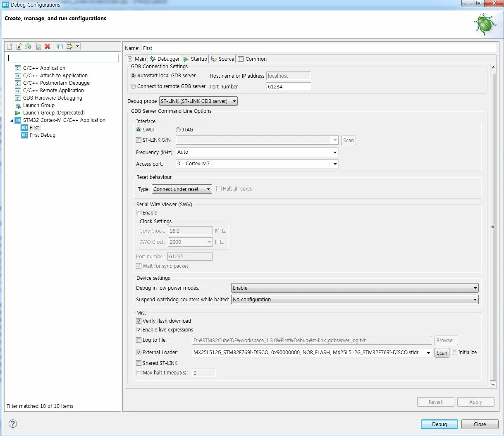This screenshot has height=436, width=504.
Task: Select C/C++ Application configuration type
Action: pyautogui.click(x=44, y=68)
